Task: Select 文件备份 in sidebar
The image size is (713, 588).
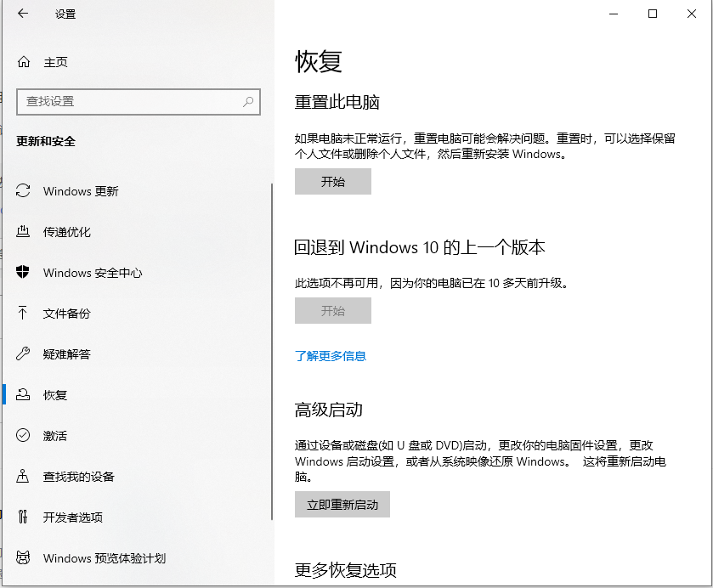Action: [x=67, y=314]
